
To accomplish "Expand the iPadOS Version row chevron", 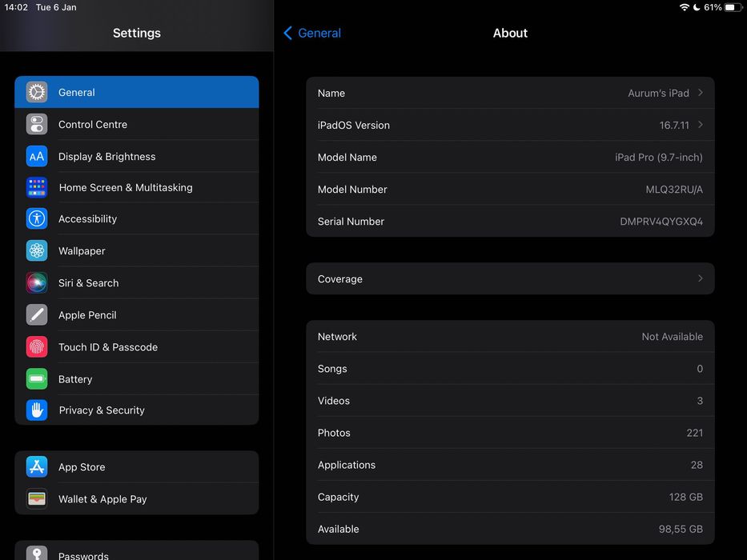I will (701, 124).
